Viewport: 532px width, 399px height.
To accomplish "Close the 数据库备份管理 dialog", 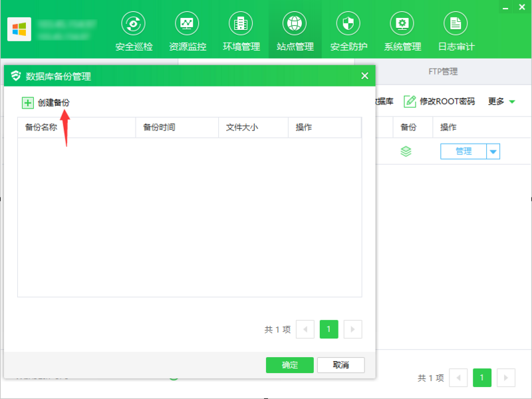I will click(x=364, y=76).
